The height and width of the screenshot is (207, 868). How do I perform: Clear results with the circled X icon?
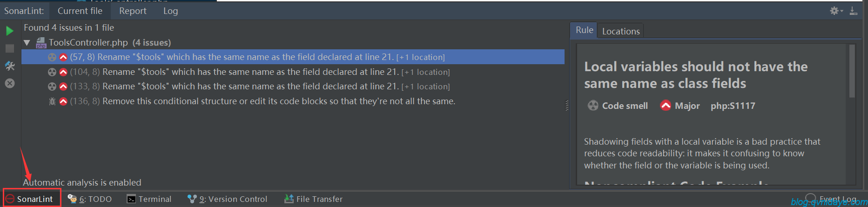[x=10, y=83]
